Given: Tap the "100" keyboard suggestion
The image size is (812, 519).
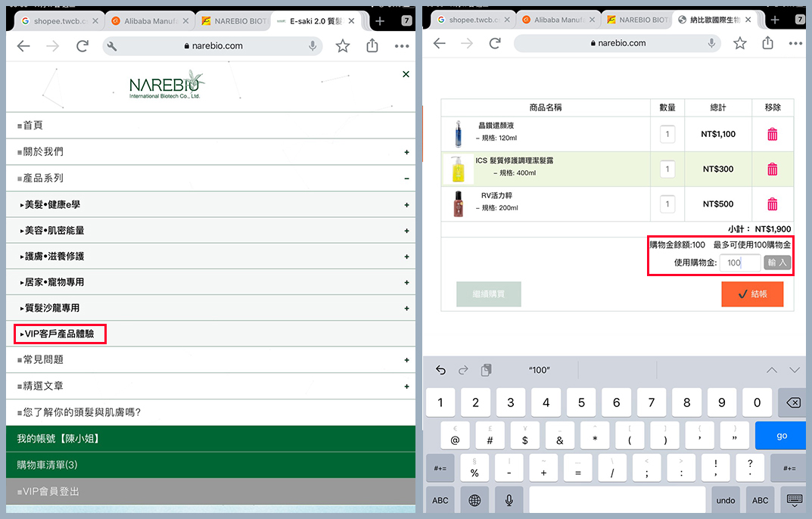Looking at the screenshot, I should [539, 370].
